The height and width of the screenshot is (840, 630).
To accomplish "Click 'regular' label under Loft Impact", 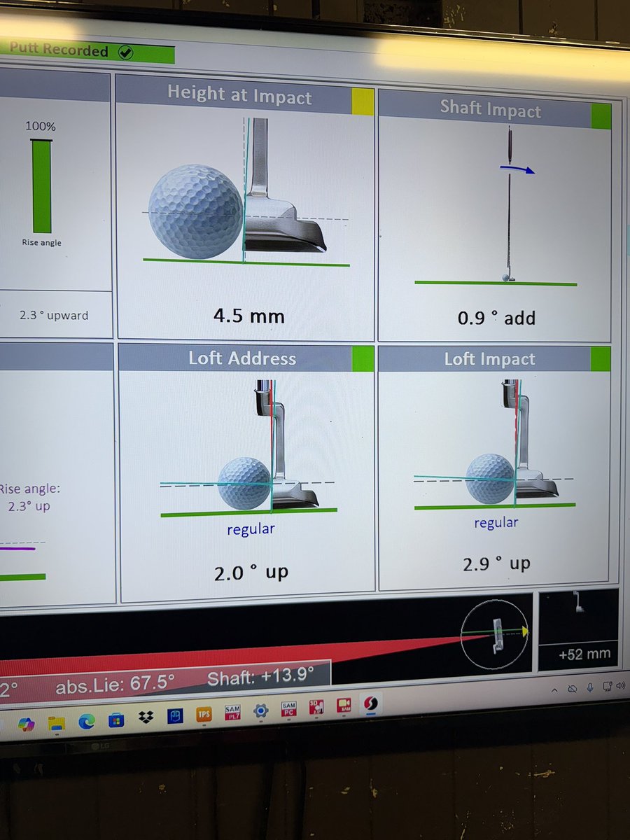I will pyautogui.click(x=496, y=522).
